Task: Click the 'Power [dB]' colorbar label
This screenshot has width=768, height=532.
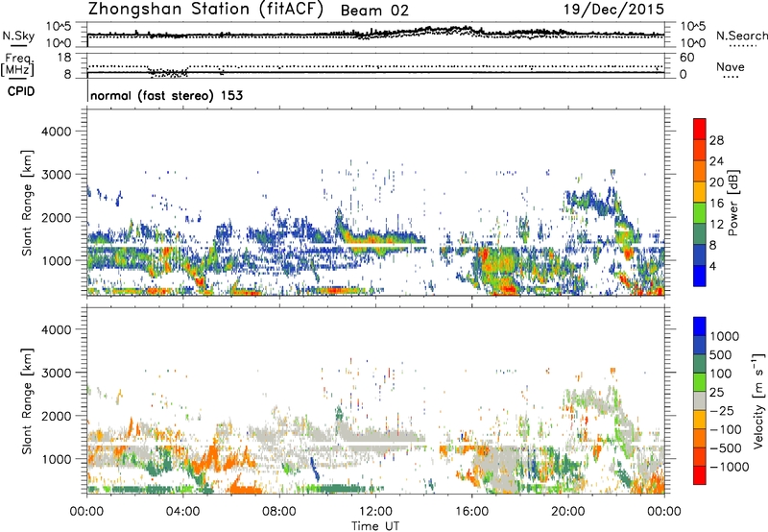Action: (732, 203)
